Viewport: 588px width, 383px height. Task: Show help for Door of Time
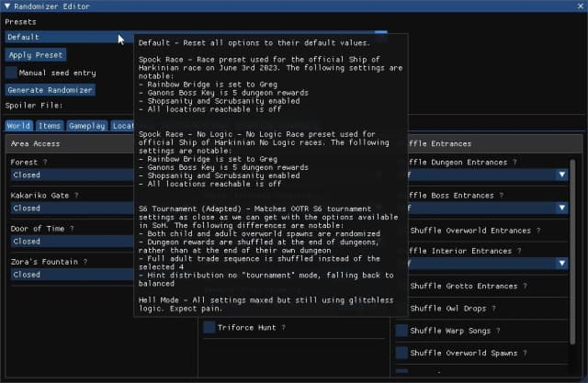point(72,229)
